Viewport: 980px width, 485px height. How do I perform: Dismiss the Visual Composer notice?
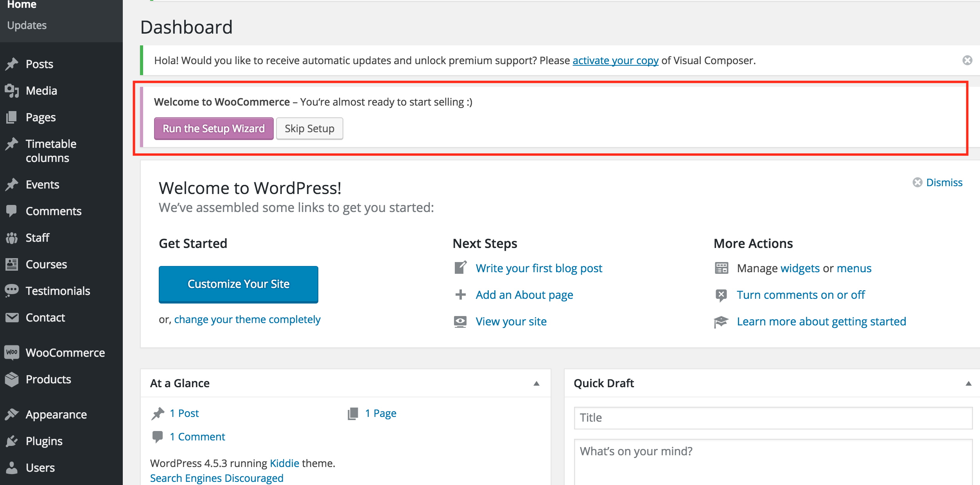[967, 60]
